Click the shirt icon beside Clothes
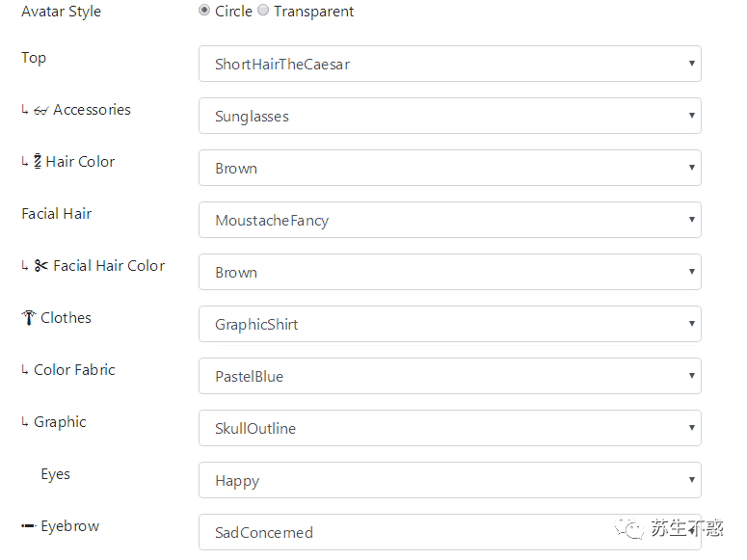Screen dimensions: 747x560 [28, 318]
